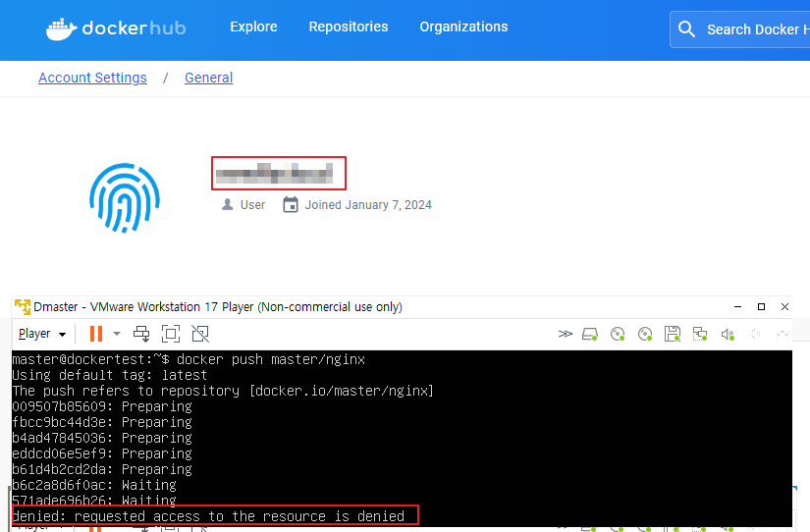The width and height of the screenshot is (810, 532).
Task: Click the hard disk device icon
Action: click(x=590, y=334)
